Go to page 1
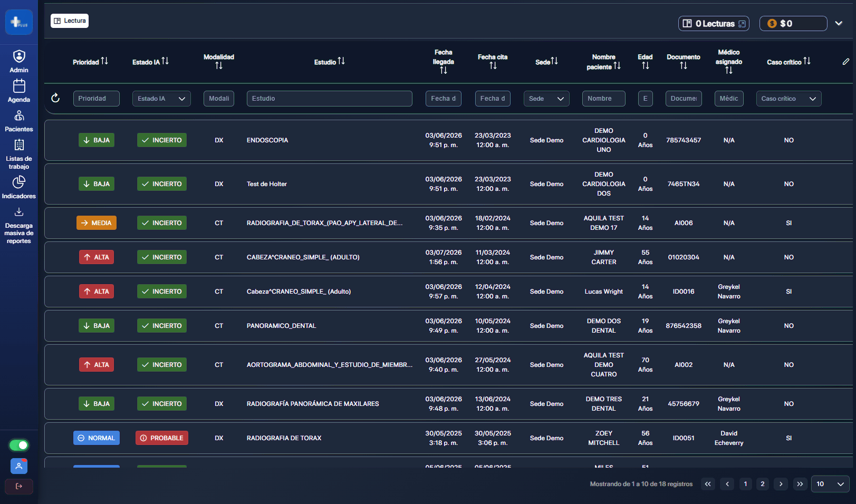Viewport: 856px width, 504px height. tap(745, 484)
